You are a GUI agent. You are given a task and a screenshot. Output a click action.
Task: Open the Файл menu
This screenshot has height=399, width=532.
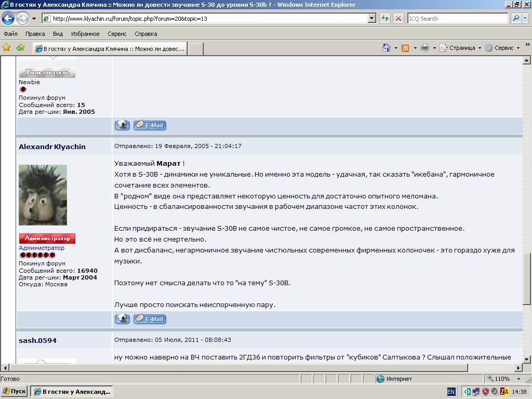pyautogui.click(x=10, y=34)
